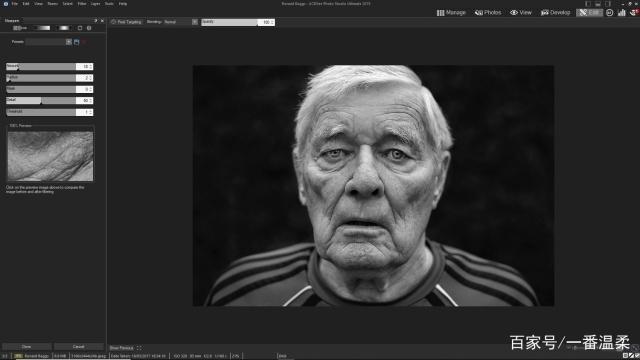Switch to View mode
This screenshot has height=360, width=640.
point(521,13)
